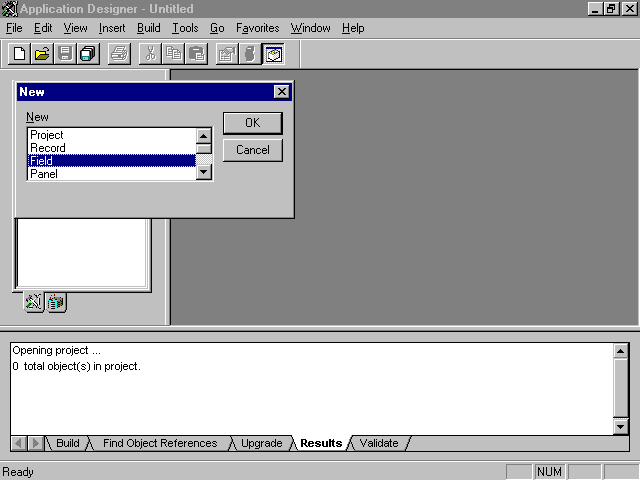Open the Go menu
Viewport: 640px width, 480px height.
click(x=217, y=28)
